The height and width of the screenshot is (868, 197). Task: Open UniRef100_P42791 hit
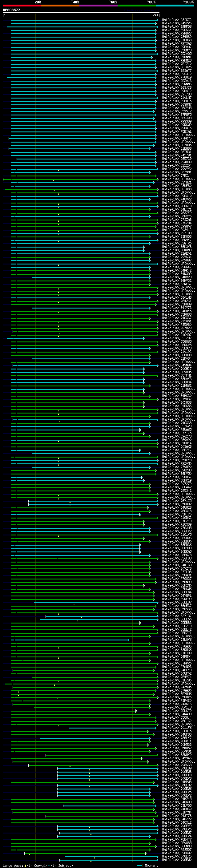point(177,155)
